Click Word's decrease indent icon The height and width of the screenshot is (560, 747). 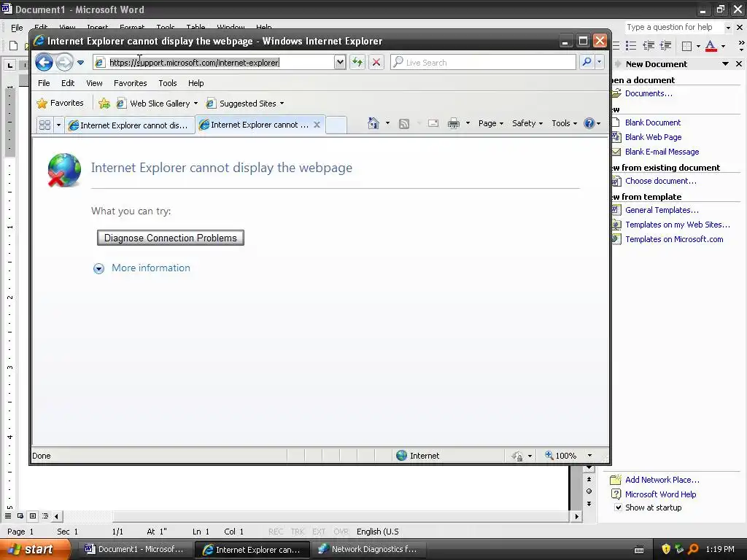tap(649, 46)
